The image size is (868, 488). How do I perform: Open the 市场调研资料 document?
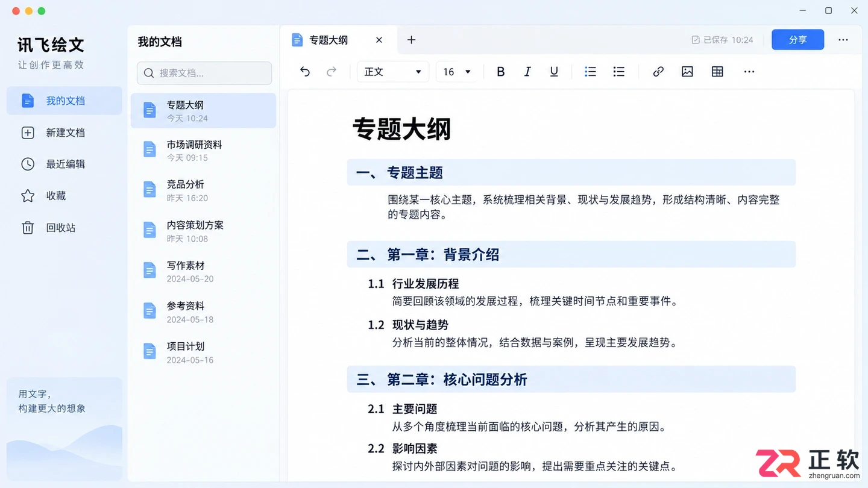pyautogui.click(x=203, y=151)
